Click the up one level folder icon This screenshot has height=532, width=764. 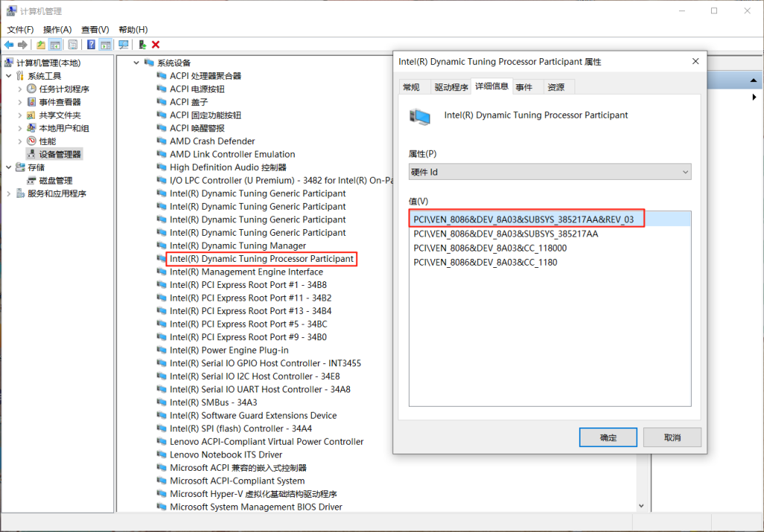(41, 45)
